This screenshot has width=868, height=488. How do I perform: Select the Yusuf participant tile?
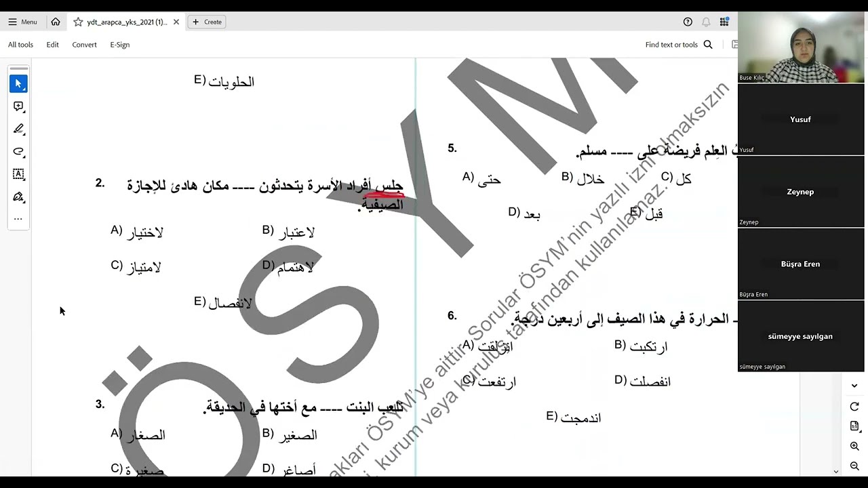pyautogui.click(x=801, y=119)
